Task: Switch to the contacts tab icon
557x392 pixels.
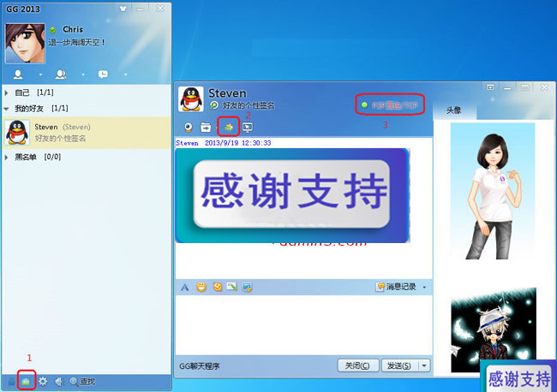Action: coord(18,74)
